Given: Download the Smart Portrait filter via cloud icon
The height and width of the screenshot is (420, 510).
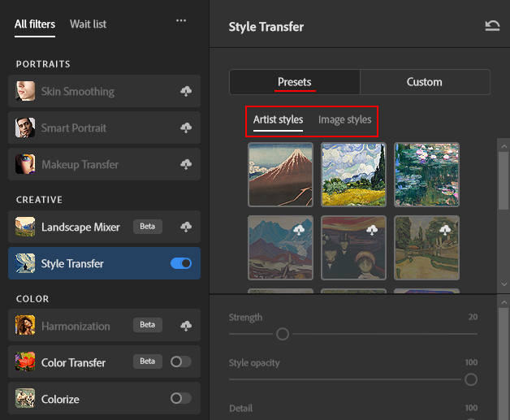Looking at the screenshot, I should coord(186,128).
